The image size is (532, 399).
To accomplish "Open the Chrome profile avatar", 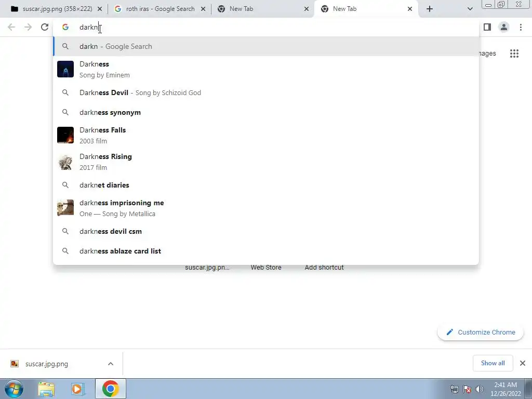I will (x=504, y=27).
